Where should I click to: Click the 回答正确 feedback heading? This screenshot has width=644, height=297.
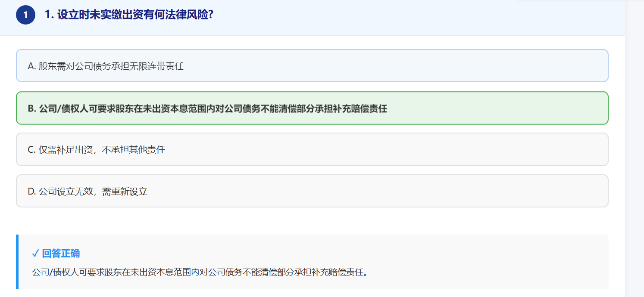61,254
